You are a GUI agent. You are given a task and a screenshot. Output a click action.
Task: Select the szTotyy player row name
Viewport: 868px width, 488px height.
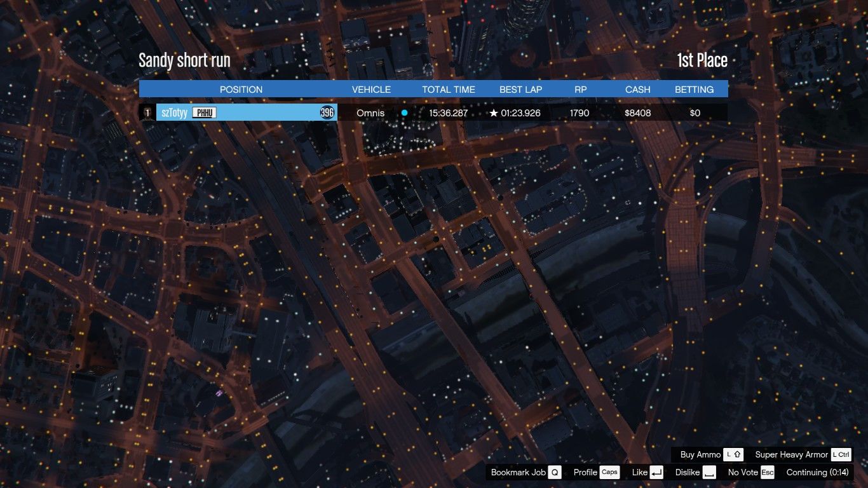coord(175,112)
